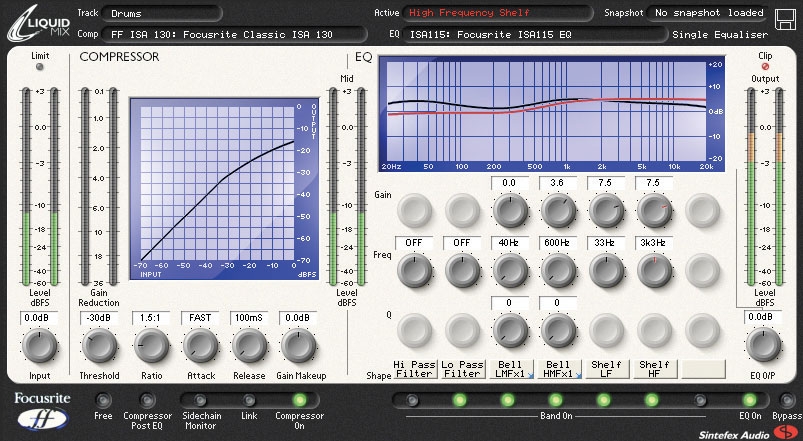Click the Active 'High Frequency Shelf' display
The image size is (803, 441).
pyautogui.click(x=497, y=13)
